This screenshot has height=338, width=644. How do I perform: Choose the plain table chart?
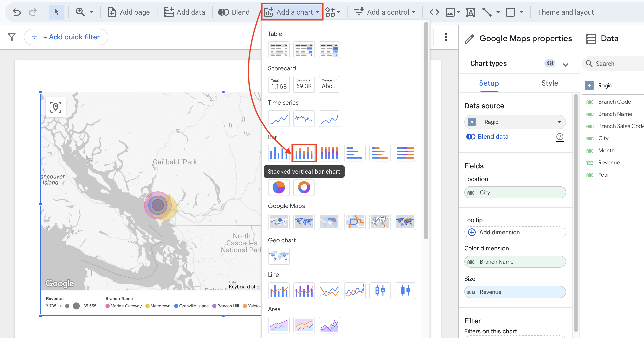279,50
